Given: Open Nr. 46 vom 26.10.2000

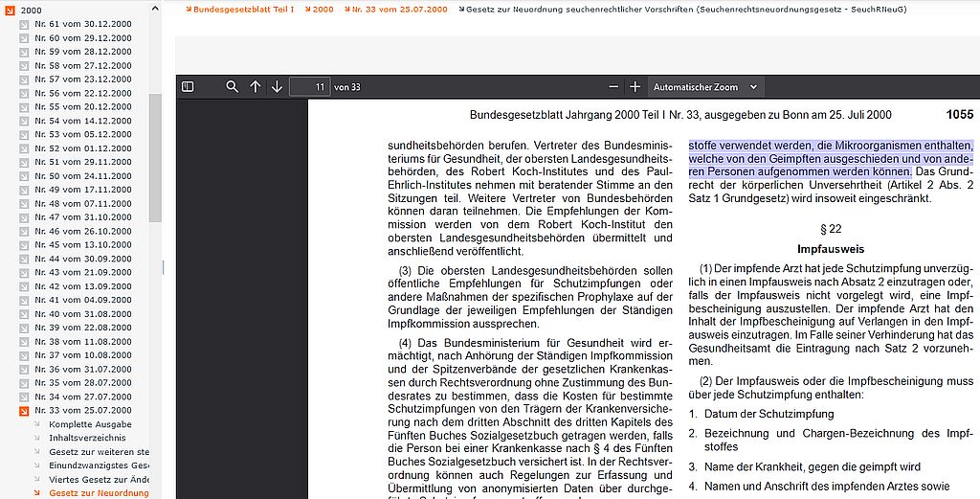Looking at the screenshot, I should click(x=83, y=231).
